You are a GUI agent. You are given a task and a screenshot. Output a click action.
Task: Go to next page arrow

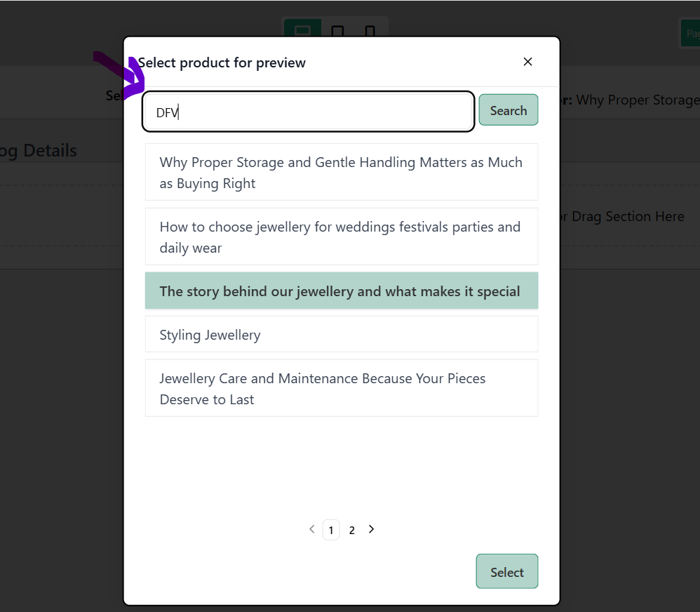[x=371, y=529]
